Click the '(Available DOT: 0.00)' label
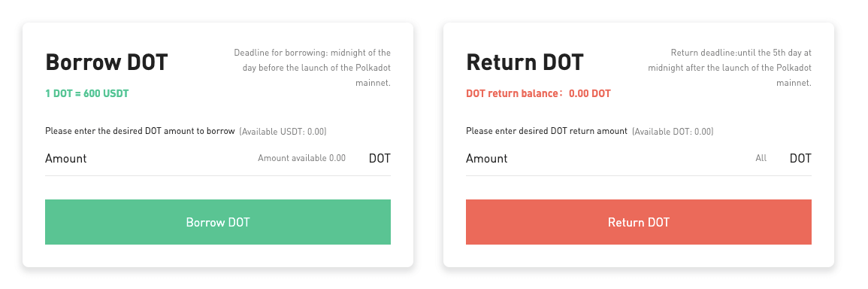The width and height of the screenshot is (868, 289). (673, 132)
